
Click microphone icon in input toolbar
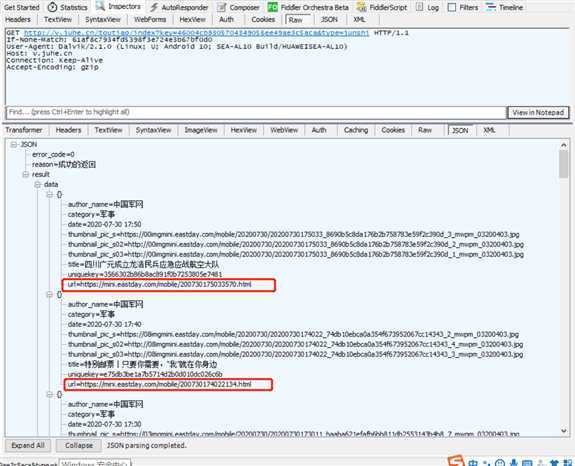point(514,463)
